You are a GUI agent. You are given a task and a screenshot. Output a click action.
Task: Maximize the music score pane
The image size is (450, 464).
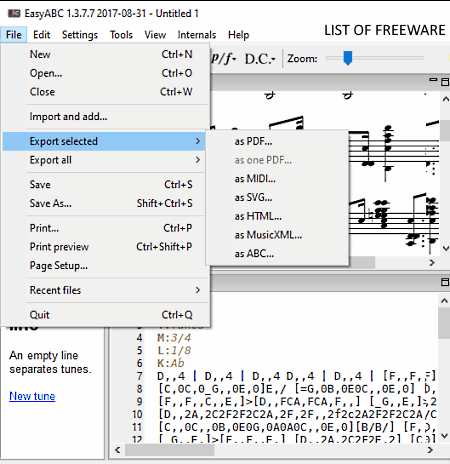click(445, 82)
